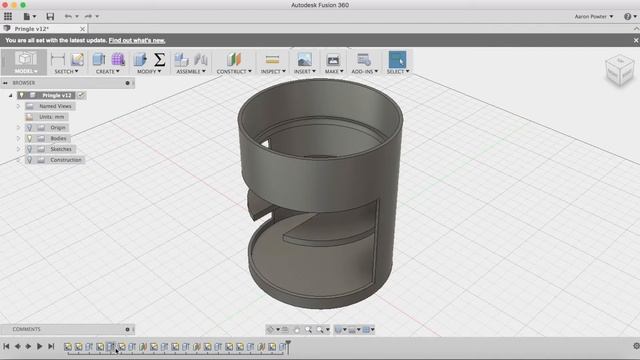Open the File menu dropdown arrow
Viewport: 640px width, 360px height.
tap(34, 17)
